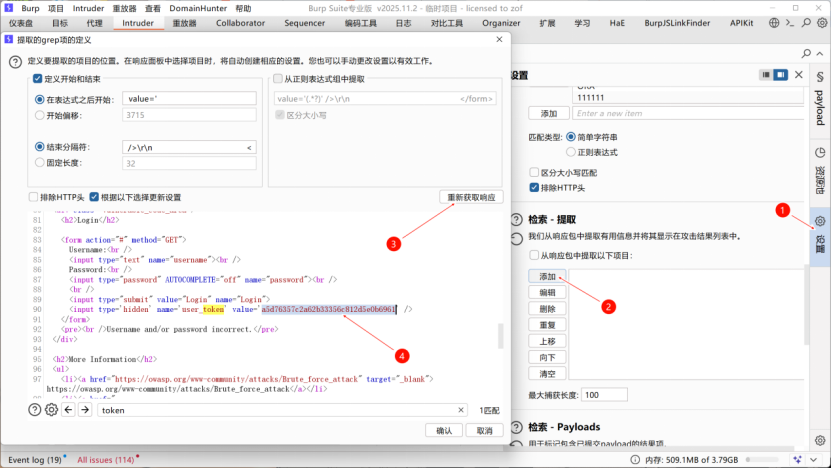Click bottom-right gear icon in side strip

tap(820, 440)
